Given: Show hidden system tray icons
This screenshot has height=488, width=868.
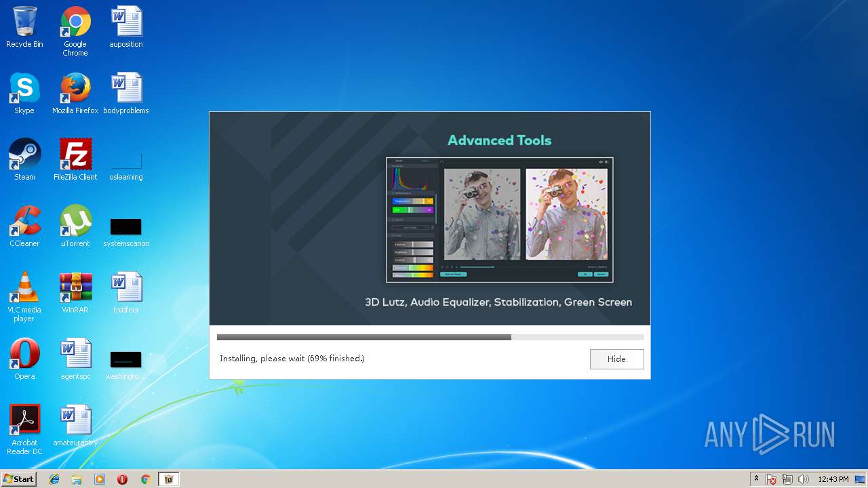Looking at the screenshot, I should pos(756,479).
